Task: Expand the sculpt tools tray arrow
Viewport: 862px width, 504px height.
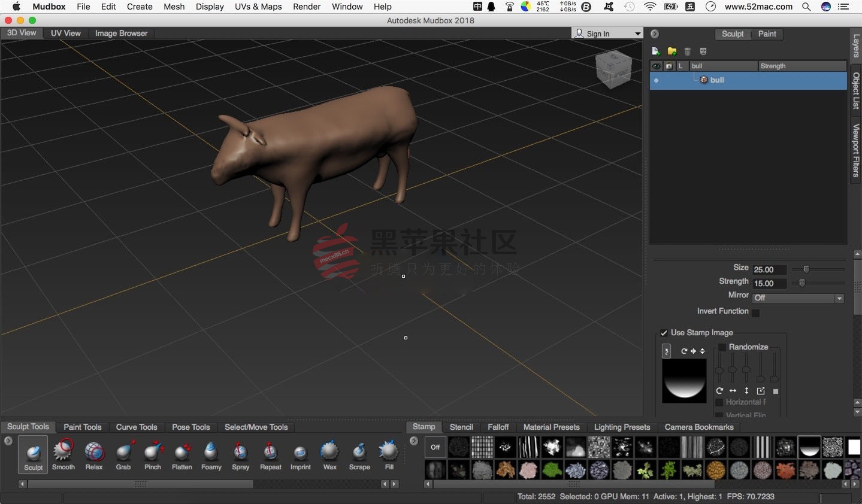Action: [8, 441]
